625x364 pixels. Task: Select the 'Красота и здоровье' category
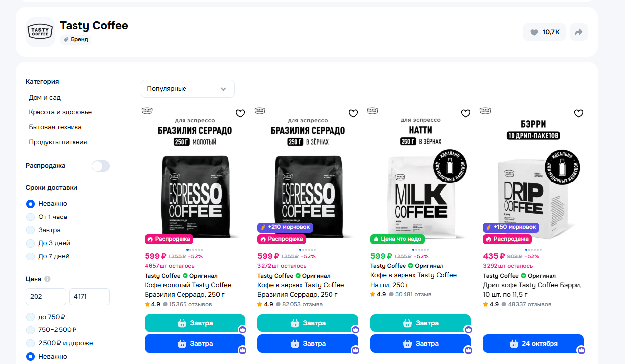pyautogui.click(x=60, y=112)
